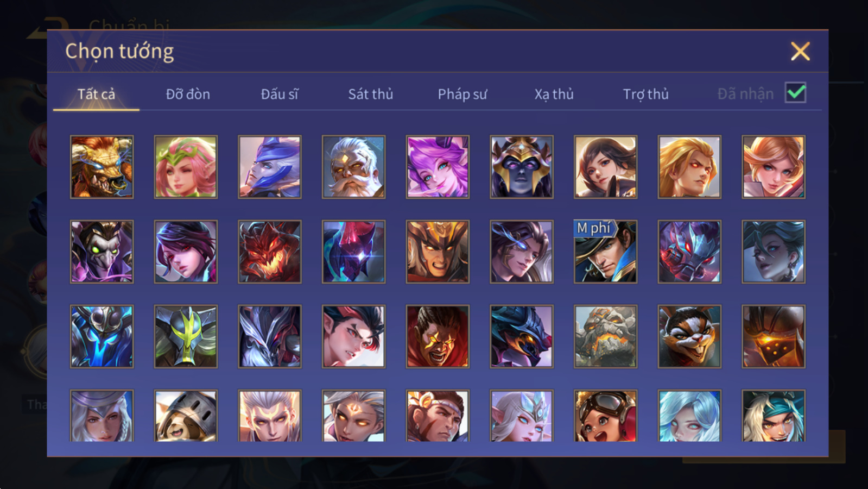
Task: Close the Chọn tướng dialog
Action: 800,52
